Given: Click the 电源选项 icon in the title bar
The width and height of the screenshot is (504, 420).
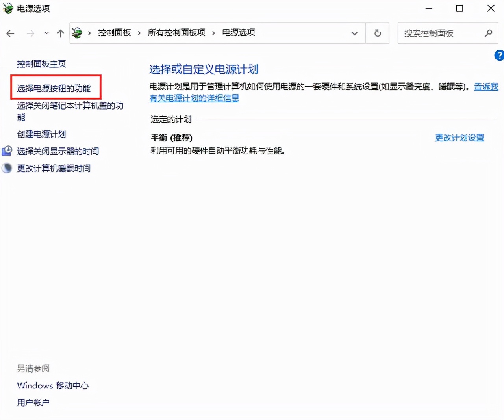Looking at the screenshot, I should pos(7,8).
